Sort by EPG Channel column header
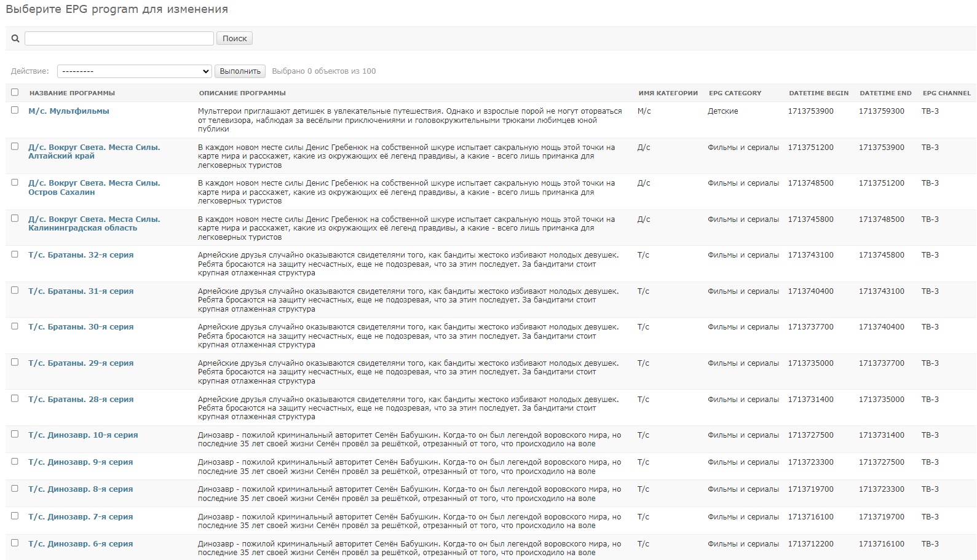The height and width of the screenshot is (560, 977). tap(946, 93)
